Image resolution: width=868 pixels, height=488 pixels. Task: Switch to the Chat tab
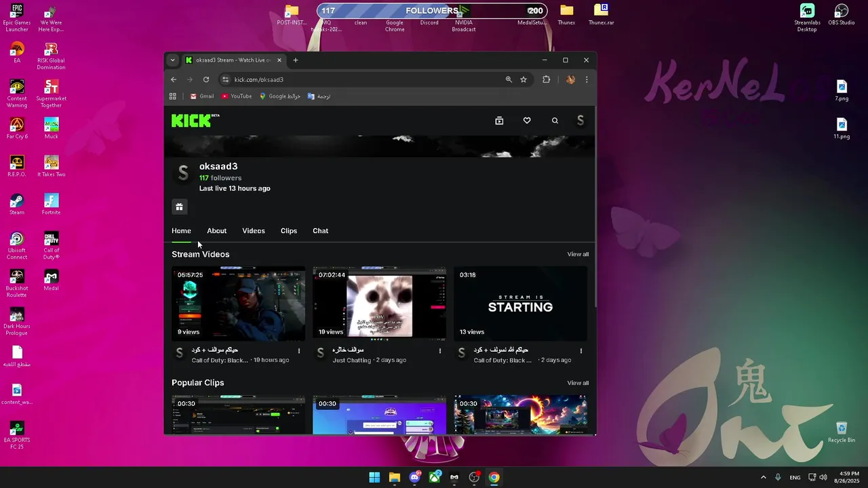(321, 231)
